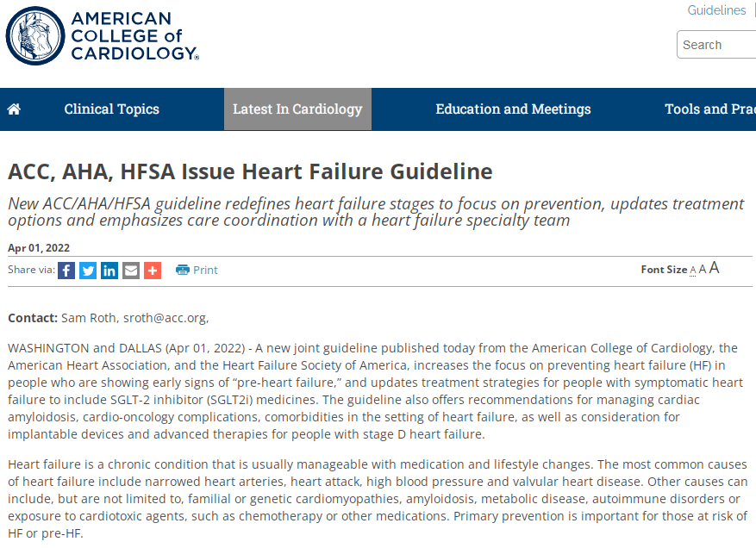
Task: Click the ACC, AHA, HFSA article headline
Action: pyautogui.click(x=250, y=171)
